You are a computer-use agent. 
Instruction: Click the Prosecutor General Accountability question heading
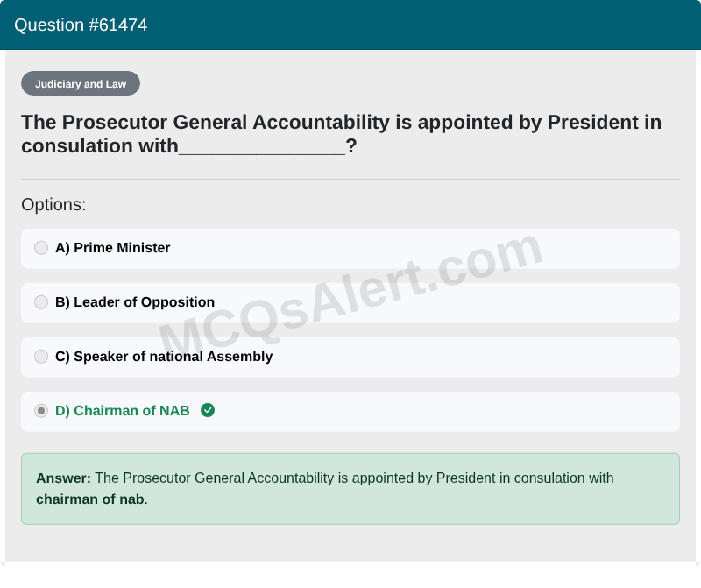point(341,134)
